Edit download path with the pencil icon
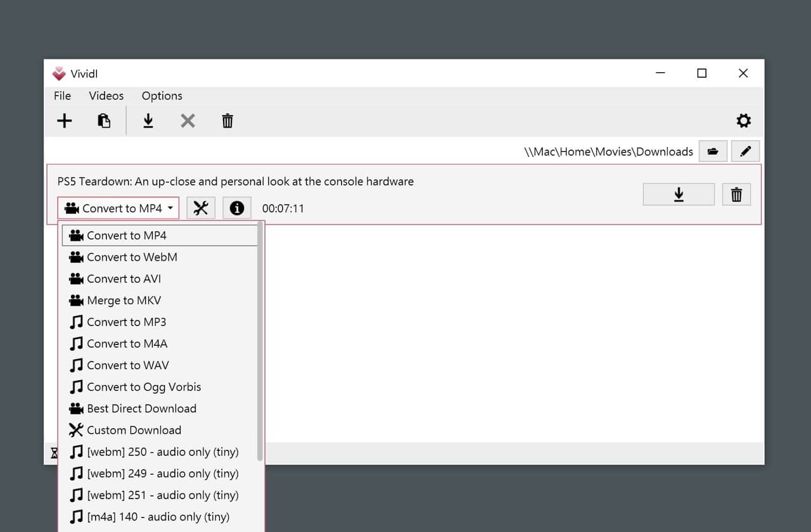This screenshot has width=811, height=532. point(745,151)
